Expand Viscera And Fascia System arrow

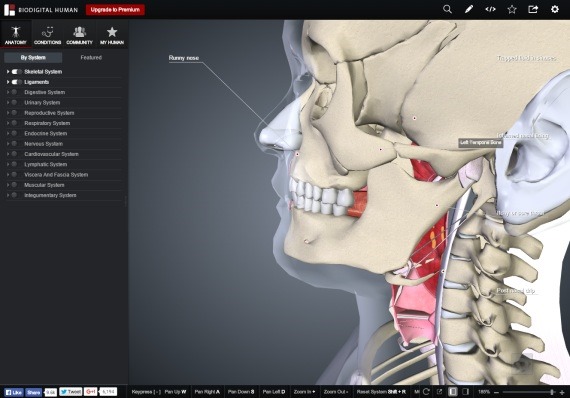(x=8, y=174)
